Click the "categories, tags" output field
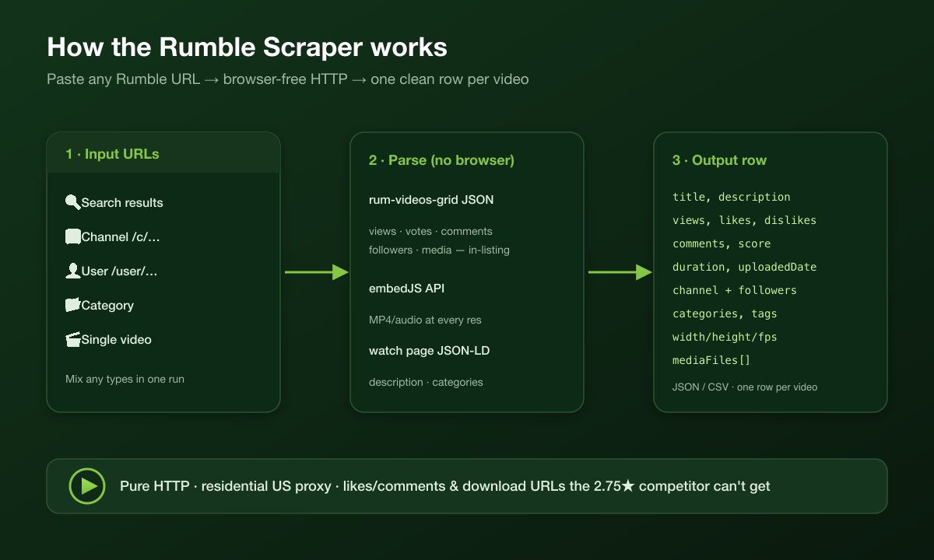This screenshot has width=934, height=560. coord(725,313)
